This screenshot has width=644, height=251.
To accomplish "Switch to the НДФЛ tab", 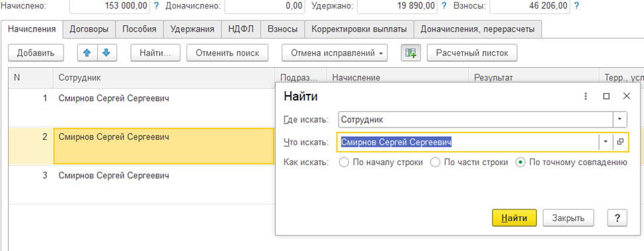I will pyautogui.click(x=241, y=29).
